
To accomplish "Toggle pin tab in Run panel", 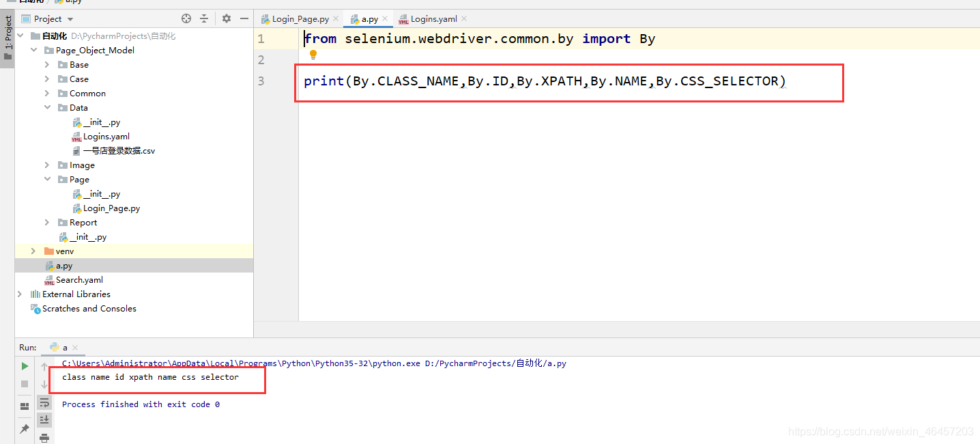I will [x=25, y=428].
